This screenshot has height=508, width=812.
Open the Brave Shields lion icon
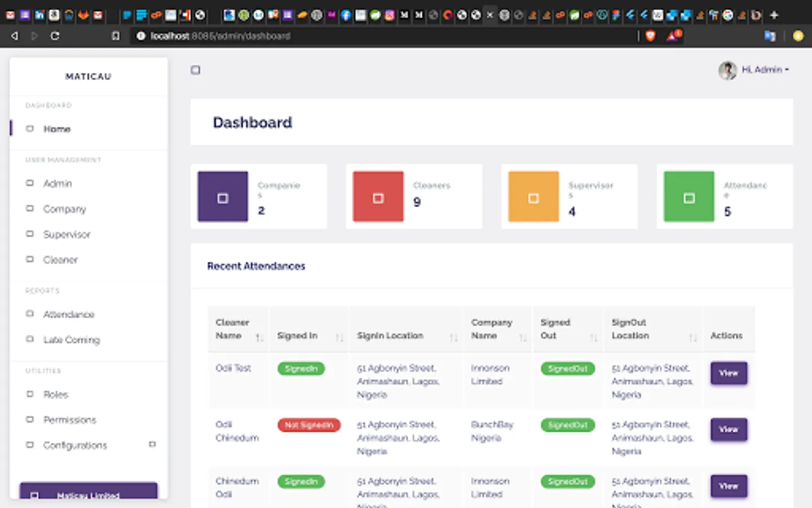point(651,36)
